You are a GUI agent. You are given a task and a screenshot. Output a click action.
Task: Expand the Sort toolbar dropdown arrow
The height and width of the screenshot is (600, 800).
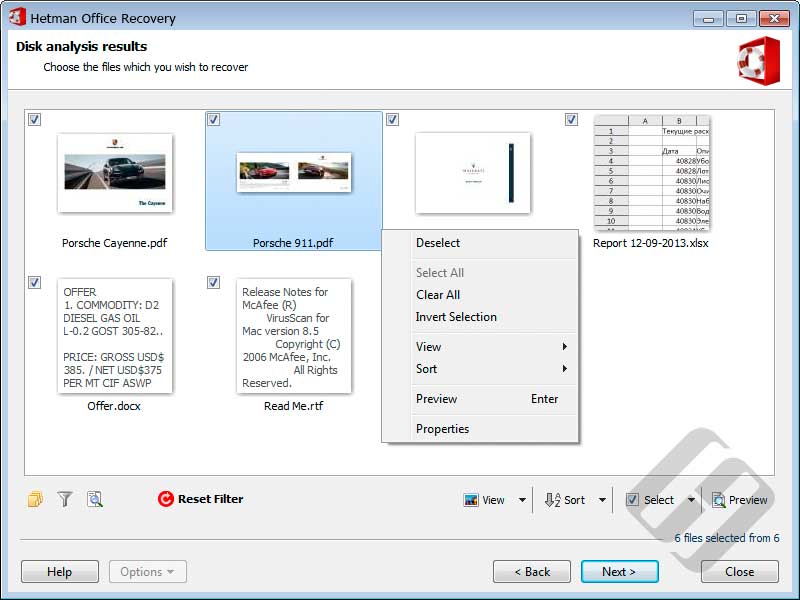tap(602, 500)
